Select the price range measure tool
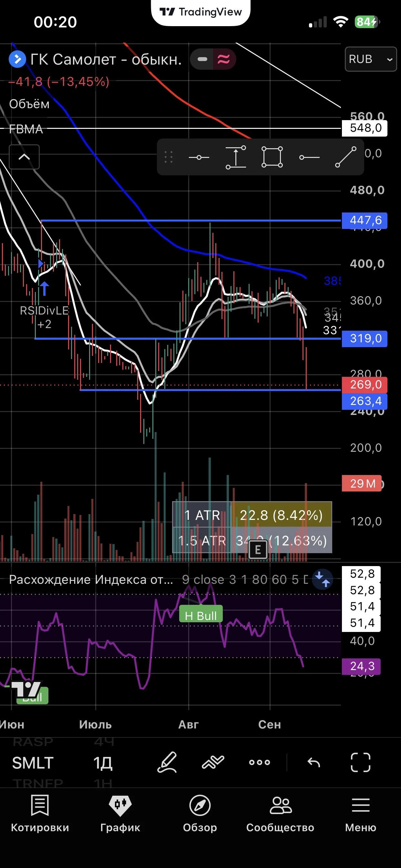The height and width of the screenshot is (868, 401). tap(236, 157)
